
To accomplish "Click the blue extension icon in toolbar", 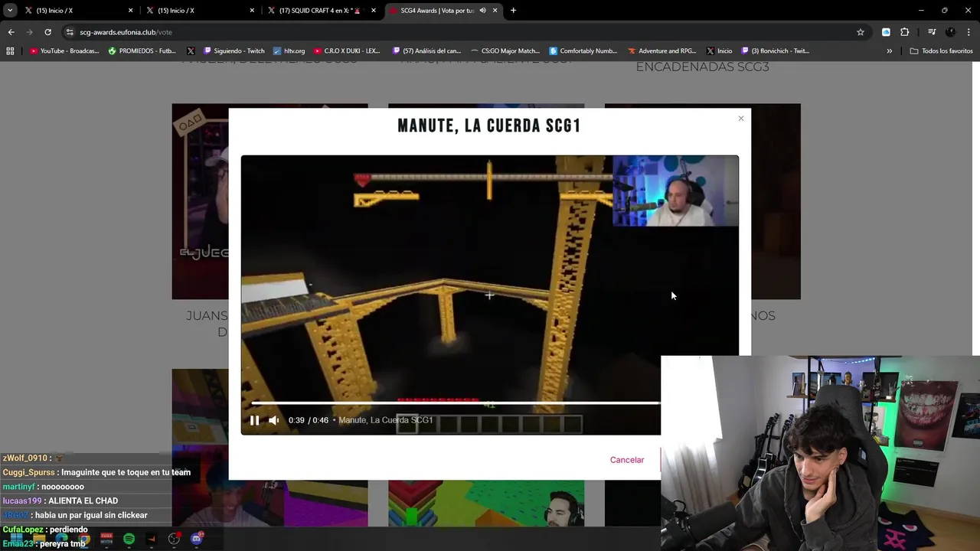I will 886,32.
